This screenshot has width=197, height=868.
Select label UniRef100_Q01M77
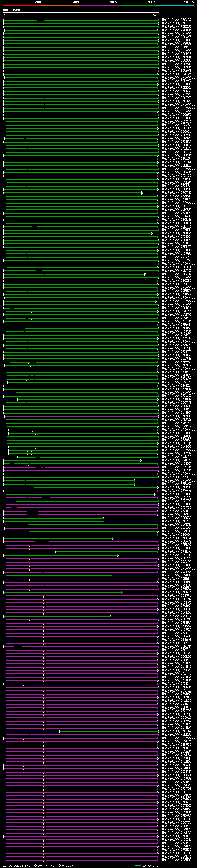177,664
